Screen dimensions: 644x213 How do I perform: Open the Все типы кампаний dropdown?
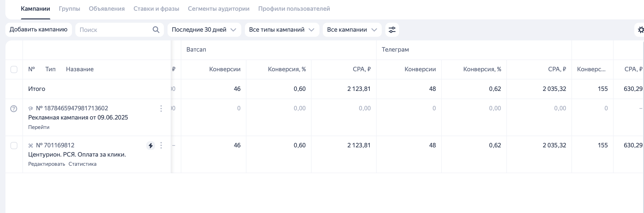coord(282,30)
